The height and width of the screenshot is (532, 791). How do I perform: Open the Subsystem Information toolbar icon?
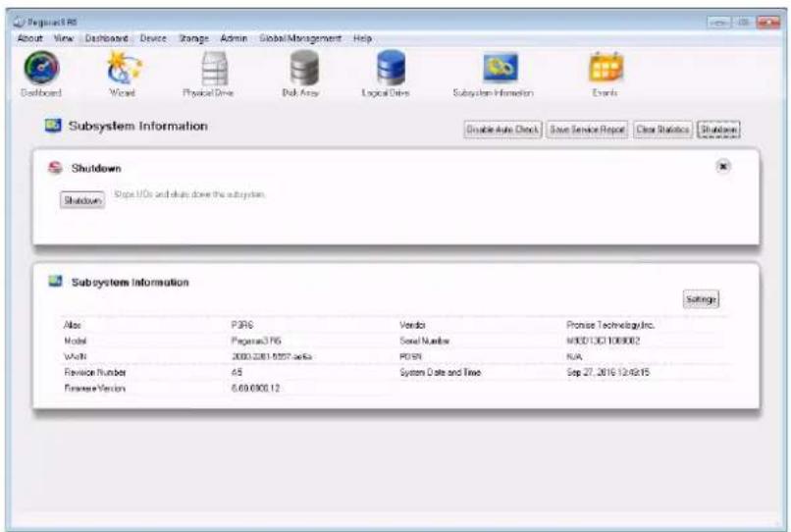(501, 67)
